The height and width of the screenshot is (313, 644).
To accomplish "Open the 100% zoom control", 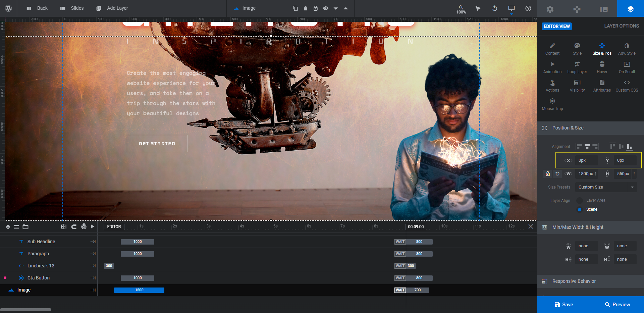I will click(x=461, y=9).
